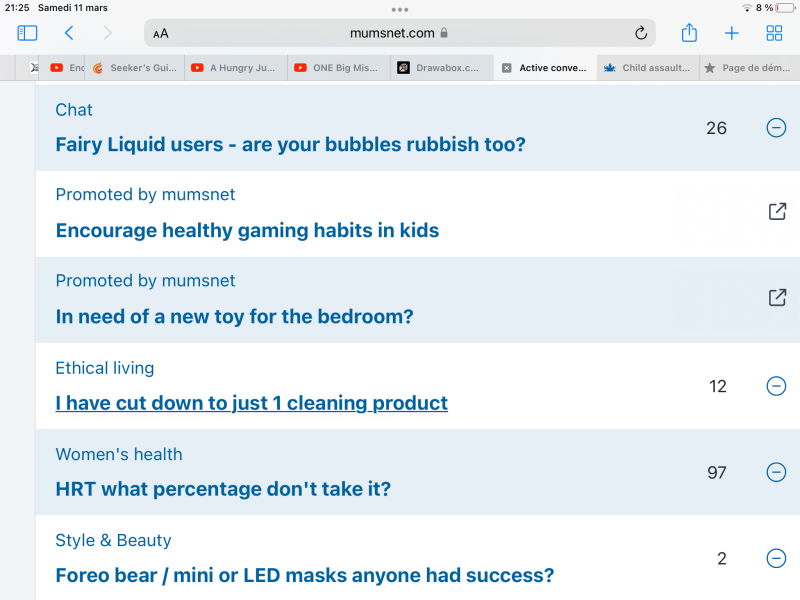800x600 pixels.
Task: Remove the HRT thread with its minus toggle
Action: [776, 472]
